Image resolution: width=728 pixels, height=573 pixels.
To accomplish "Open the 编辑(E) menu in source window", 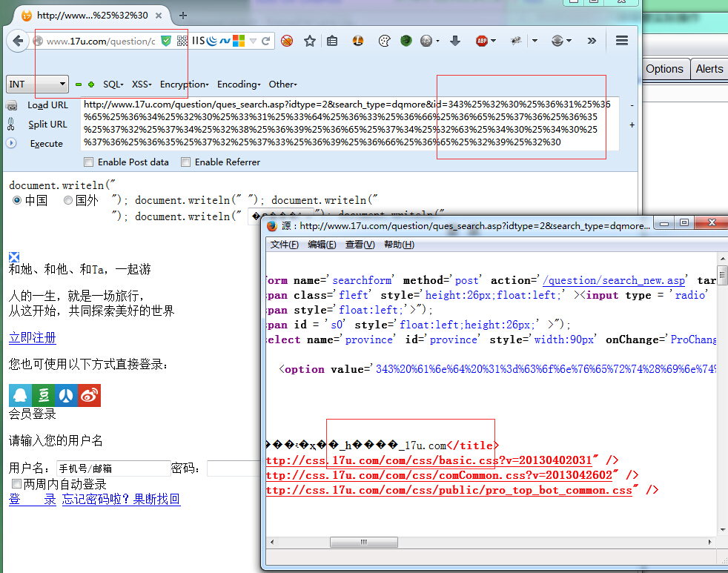I will tap(322, 244).
